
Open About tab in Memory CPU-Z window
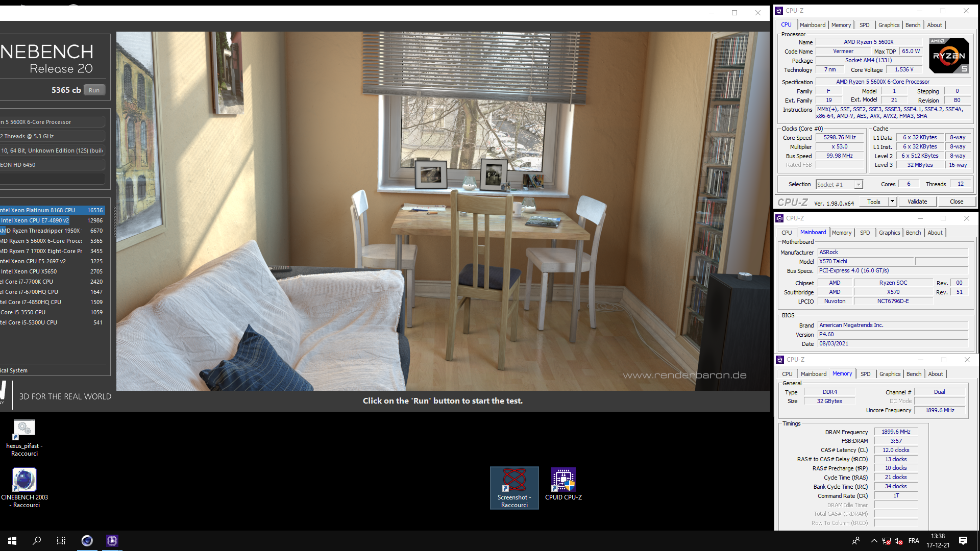tap(936, 374)
